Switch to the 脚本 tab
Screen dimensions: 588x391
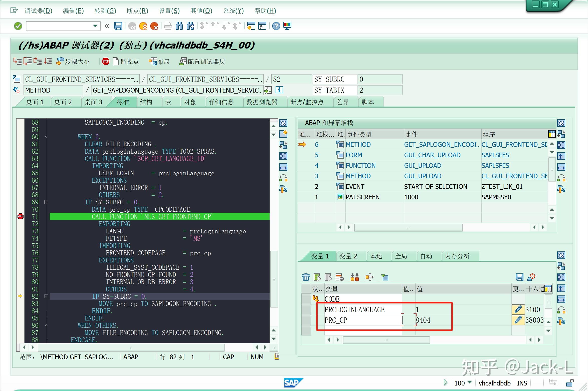coord(367,102)
